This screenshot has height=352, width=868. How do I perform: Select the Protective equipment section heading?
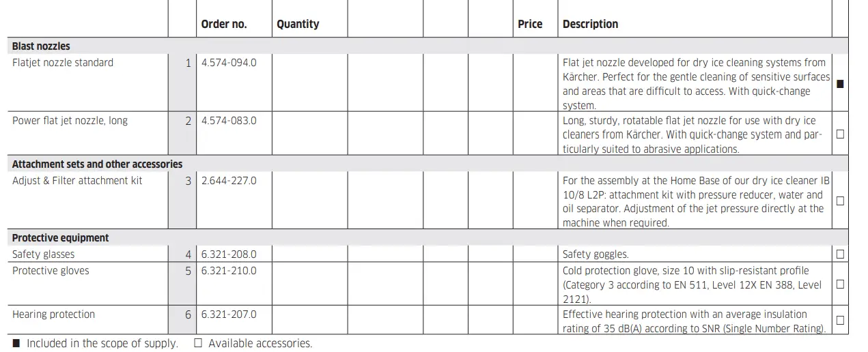(60, 238)
